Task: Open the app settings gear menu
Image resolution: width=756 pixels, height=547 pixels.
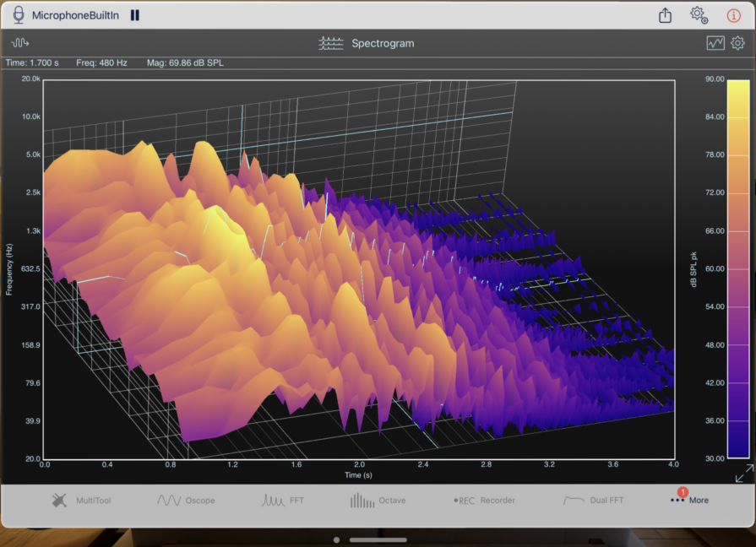Action: [x=699, y=14]
